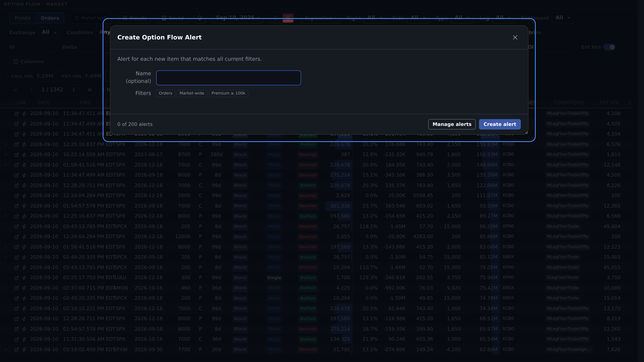Jump to last page of results
Image resolution: width=644 pixels, height=362 pixels.
pos(90,90)
